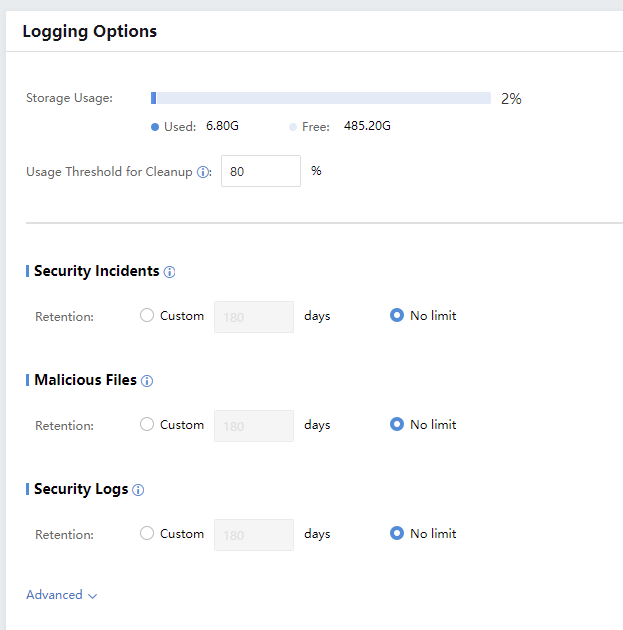Click the Logging Options page title

click(x=90, y=31)
